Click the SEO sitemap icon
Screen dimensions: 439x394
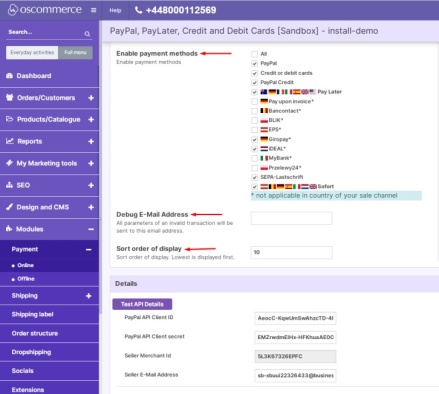[x=9, y=185]
